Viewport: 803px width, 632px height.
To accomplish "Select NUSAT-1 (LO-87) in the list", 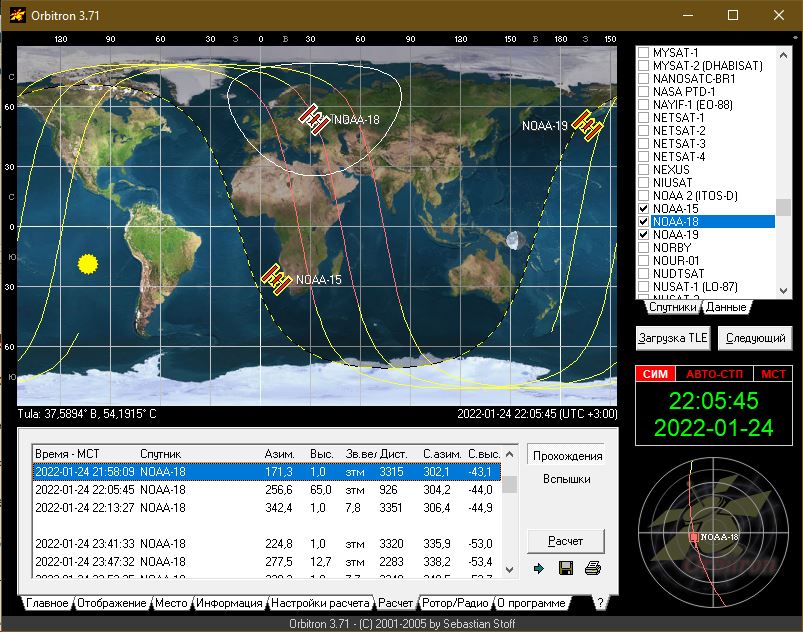I will click(695, 287).
